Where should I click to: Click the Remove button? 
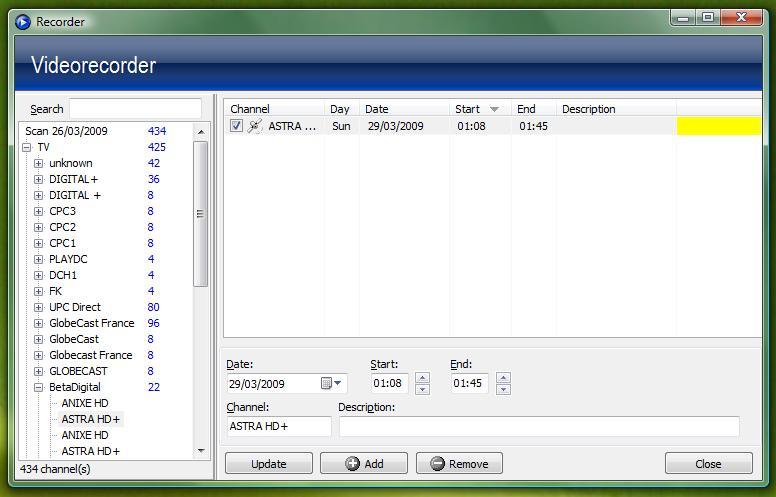[x=459, y=464]
